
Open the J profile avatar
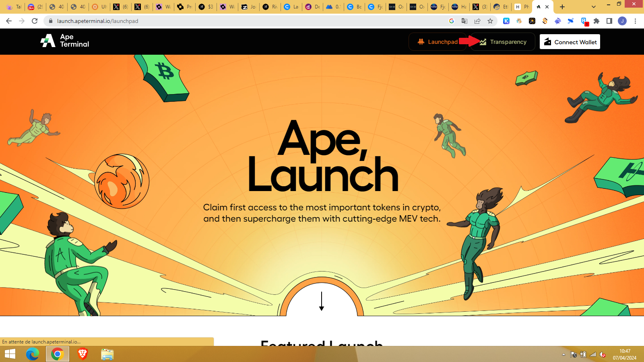622,21
